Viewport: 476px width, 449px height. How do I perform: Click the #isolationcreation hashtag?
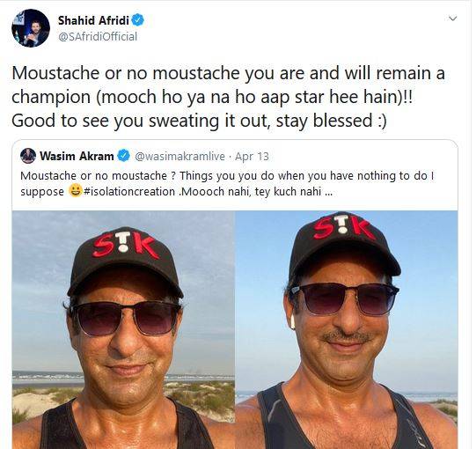pyautogui.click(x=129, y=192)
